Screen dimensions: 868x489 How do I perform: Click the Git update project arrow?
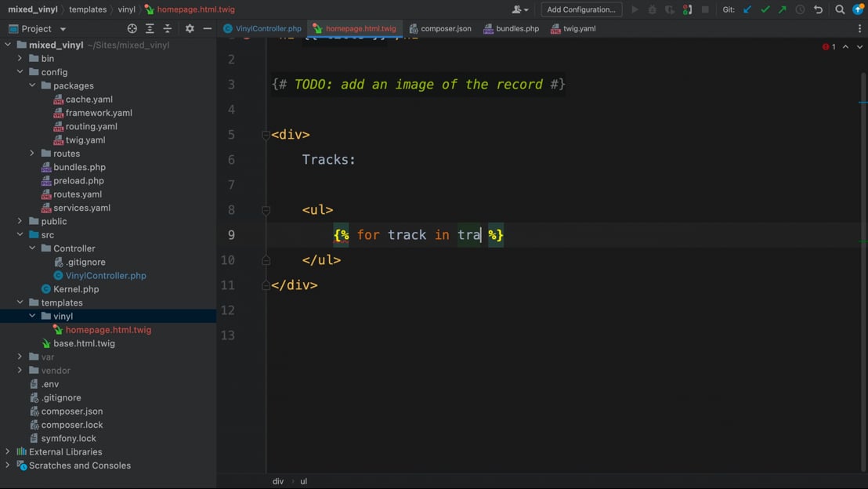coord(747,9)
